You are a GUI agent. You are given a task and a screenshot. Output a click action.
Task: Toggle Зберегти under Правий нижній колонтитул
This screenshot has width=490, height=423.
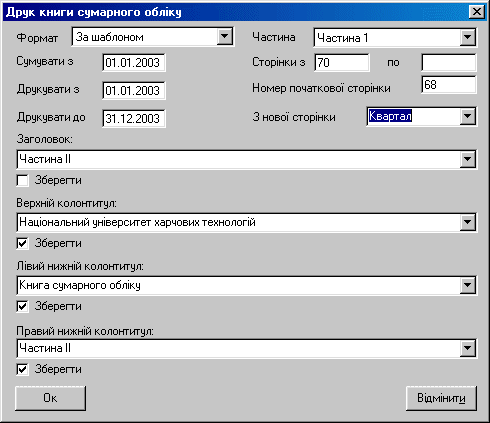22,369
